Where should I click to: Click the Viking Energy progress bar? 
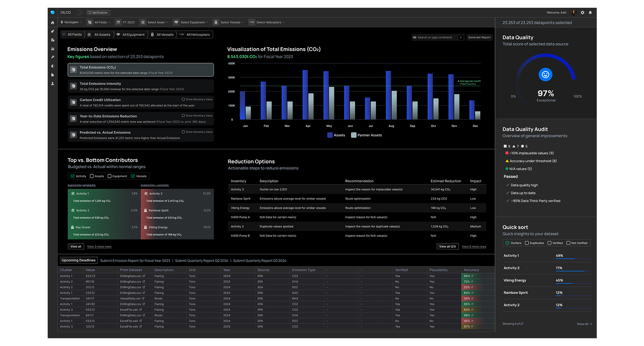pyautogui.click(x=573, y=283)
